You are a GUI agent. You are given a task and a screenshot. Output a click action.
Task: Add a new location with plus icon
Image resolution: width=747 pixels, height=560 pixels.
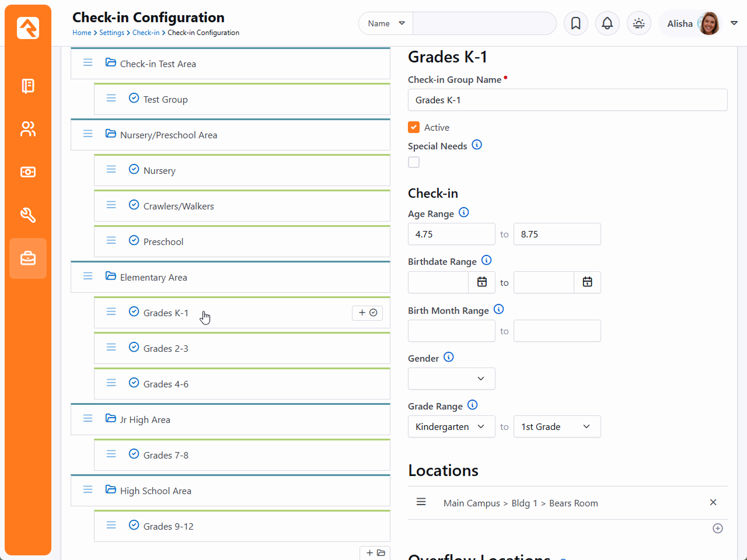[718, 528]
